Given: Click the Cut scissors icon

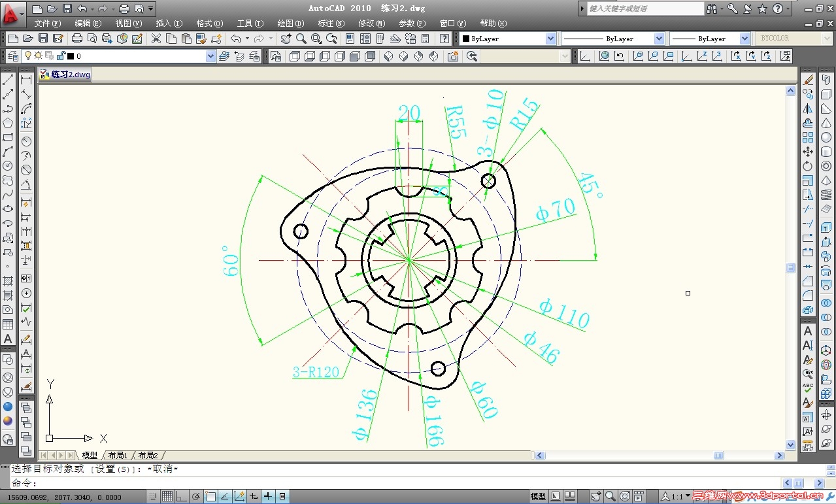Looking at the screenshot, I should [x=156, y=39].
